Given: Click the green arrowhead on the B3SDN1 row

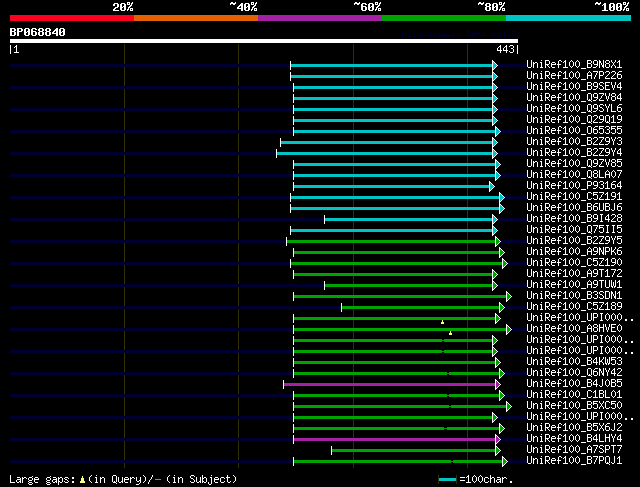Looking at the screenshot, I should (509, 296).
